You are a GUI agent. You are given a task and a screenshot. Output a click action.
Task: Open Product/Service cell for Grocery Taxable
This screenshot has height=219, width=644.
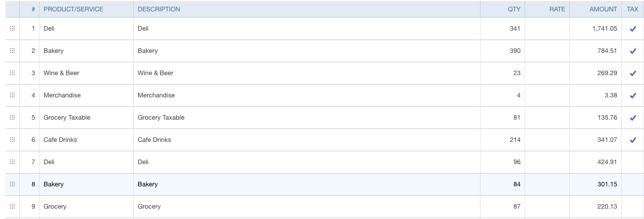tap(86, 118)
